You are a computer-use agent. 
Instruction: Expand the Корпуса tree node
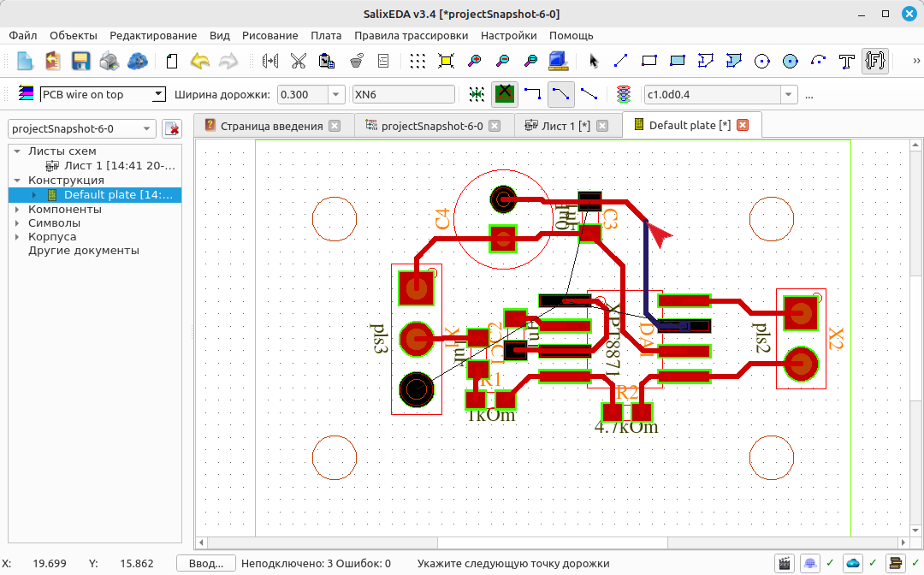tap(17, 237)
